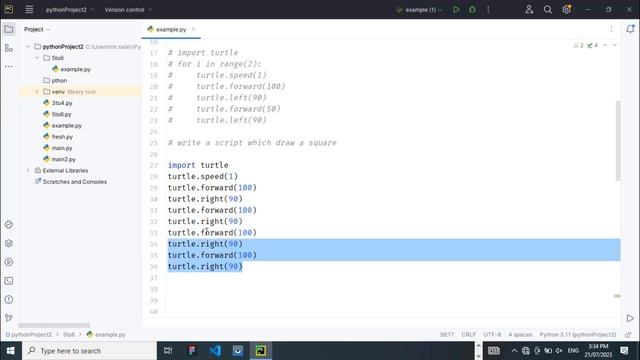Open Visual Studio Code from the taskbar
This screenshot has width=640, height=360.
[x=215, y=351]
